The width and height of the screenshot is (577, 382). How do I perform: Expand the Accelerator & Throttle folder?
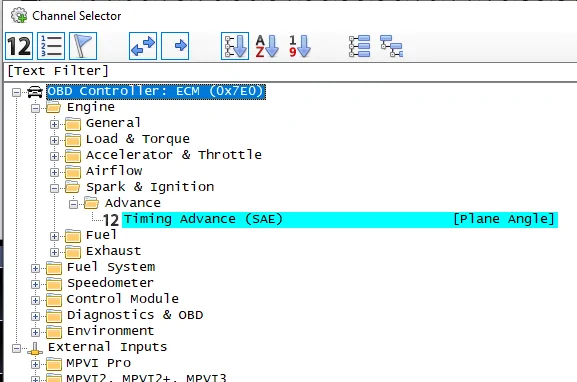pyautogui.click(x=54, y=156)
